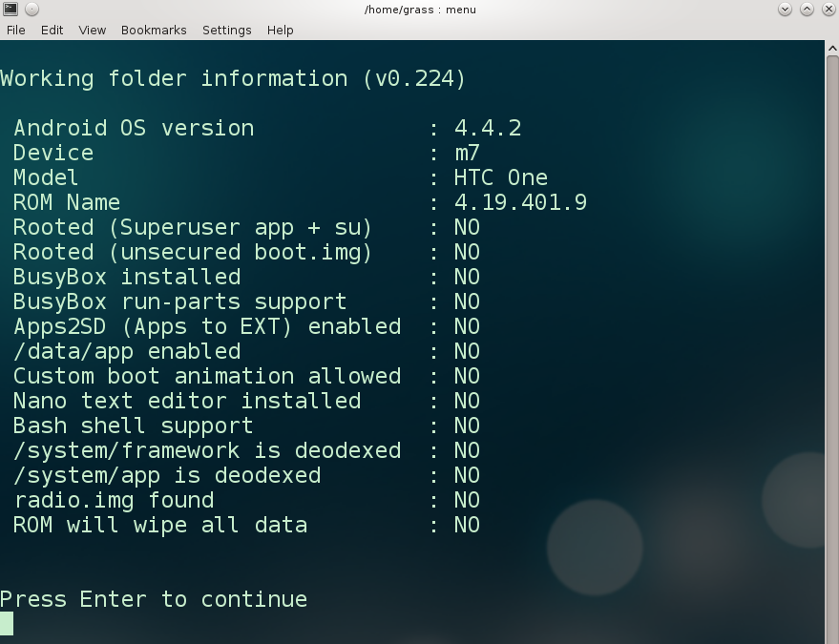Click the scrollbar up arrow
The image size is (839, 644).
(x=831, y=48)
